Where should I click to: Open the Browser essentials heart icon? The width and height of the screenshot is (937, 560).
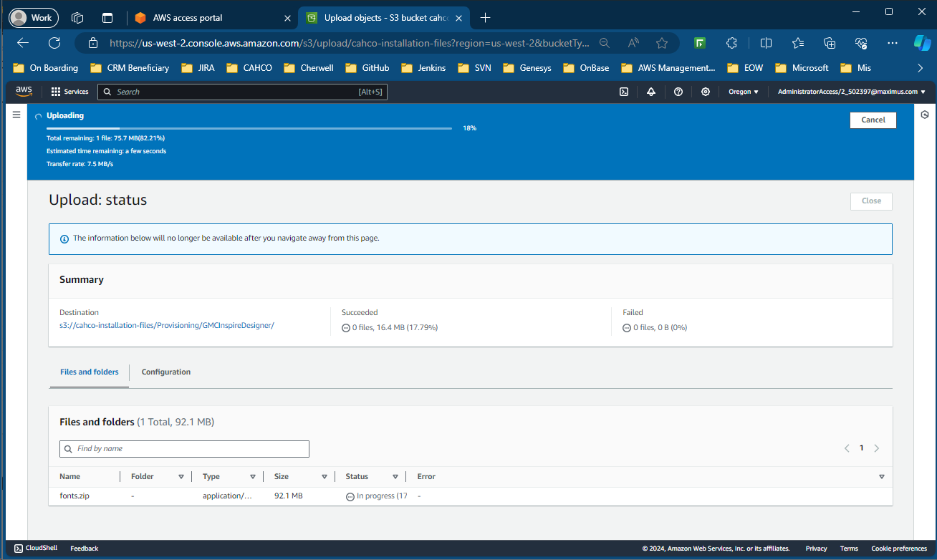861,43
